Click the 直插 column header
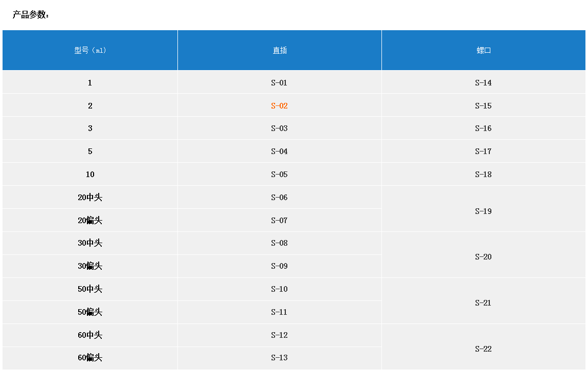 [x=279, y=50]
